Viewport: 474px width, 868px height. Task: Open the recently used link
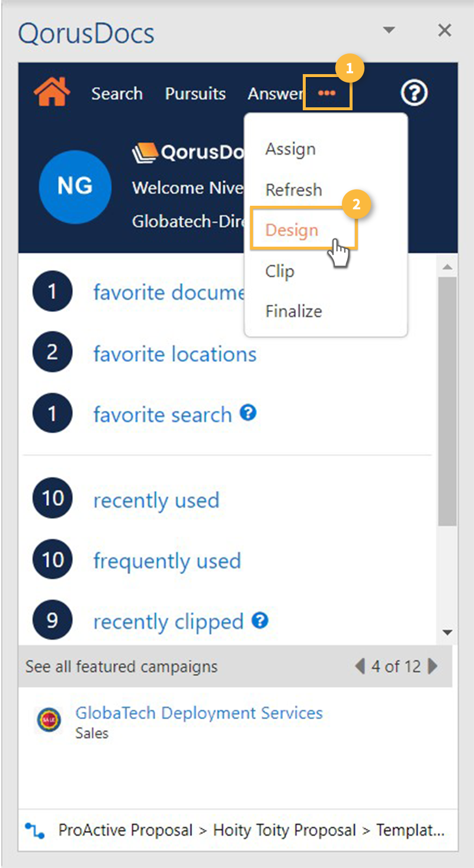(156, 500)
